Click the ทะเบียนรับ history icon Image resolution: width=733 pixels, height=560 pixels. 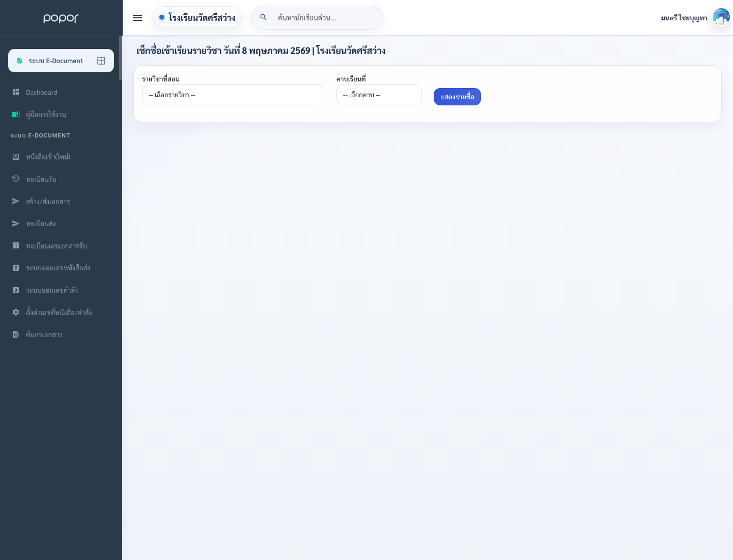click(x=16, y=179)
